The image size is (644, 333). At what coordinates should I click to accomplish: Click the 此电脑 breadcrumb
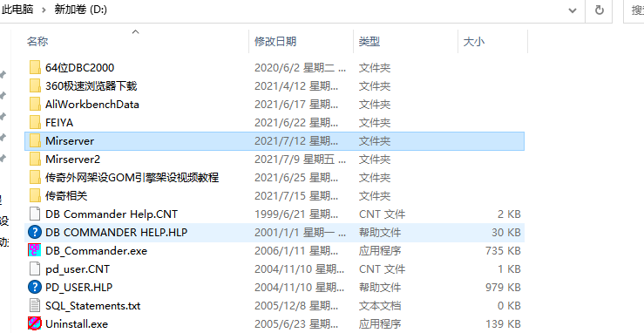tap(17, 10)
